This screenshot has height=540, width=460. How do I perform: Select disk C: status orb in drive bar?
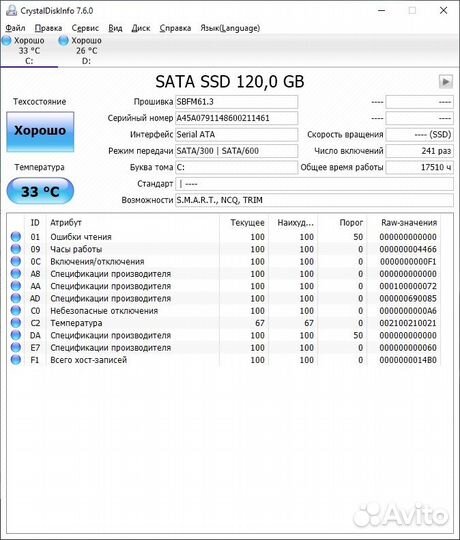point(7,41)
